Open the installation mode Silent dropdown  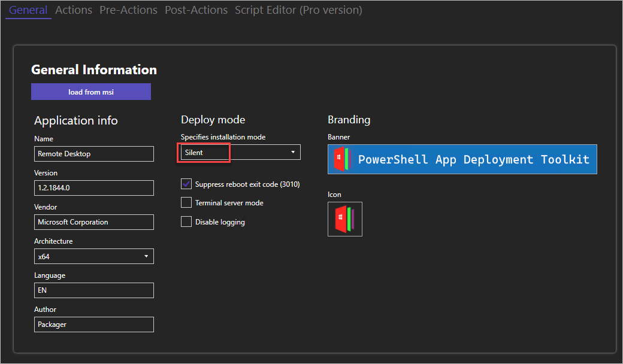coord(240,153)
